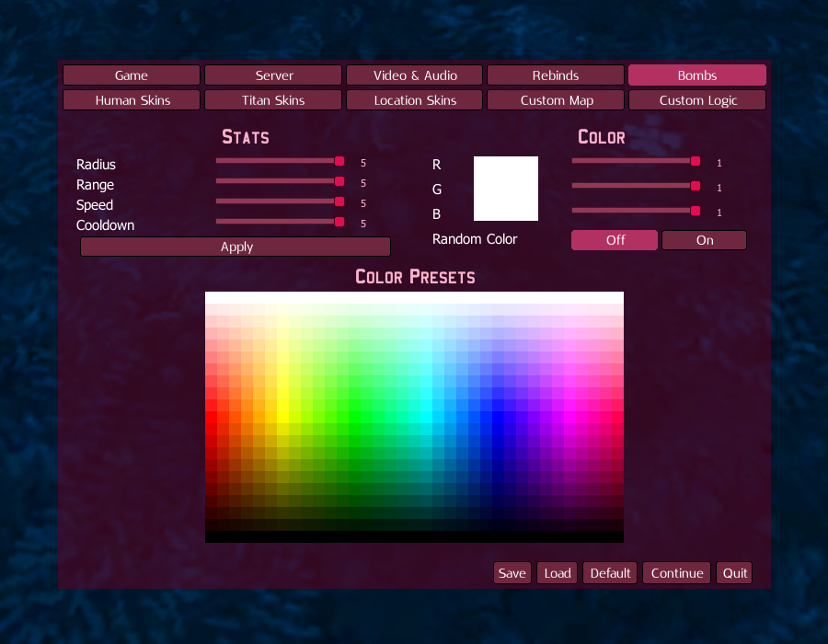This screenshot has height=644, width=828.
Task: Pick pure green in Color Presets
Action: pyautogui.click(x=354, y=417)
